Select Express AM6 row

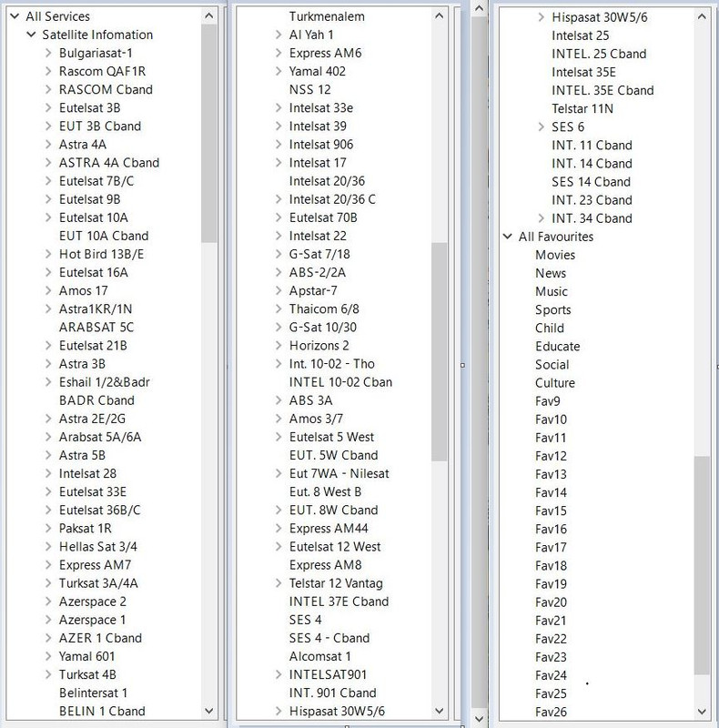pyautogui.click(x=325, y=53)
